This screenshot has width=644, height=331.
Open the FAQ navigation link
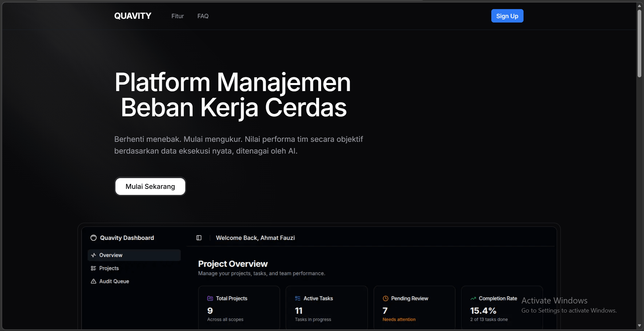point(203,16)
